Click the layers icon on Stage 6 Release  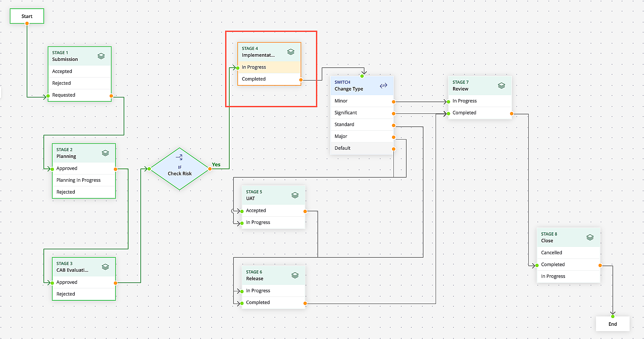click(295, 275)
